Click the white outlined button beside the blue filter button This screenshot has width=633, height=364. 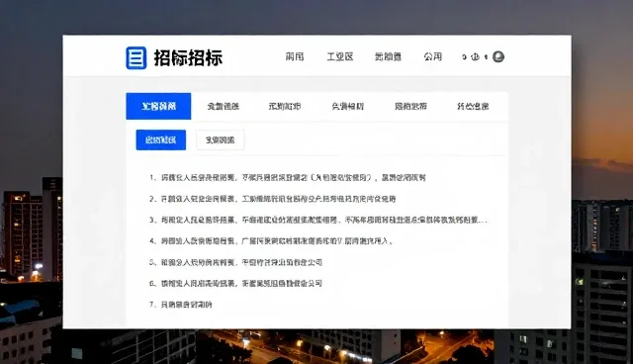220,140
